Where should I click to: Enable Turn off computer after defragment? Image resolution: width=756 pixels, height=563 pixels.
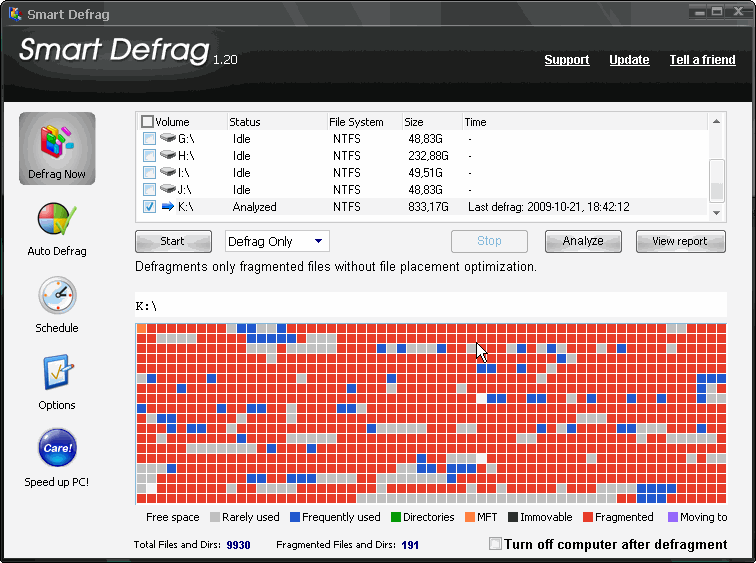tap(495, 544)
